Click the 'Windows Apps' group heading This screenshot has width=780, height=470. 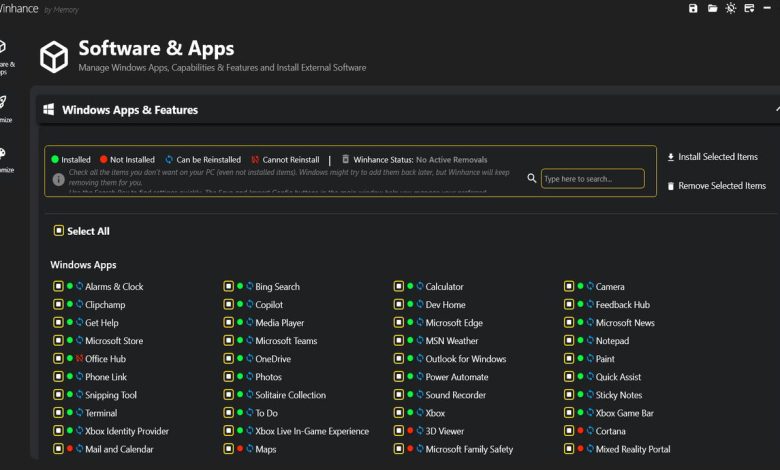tap(83, 265)
